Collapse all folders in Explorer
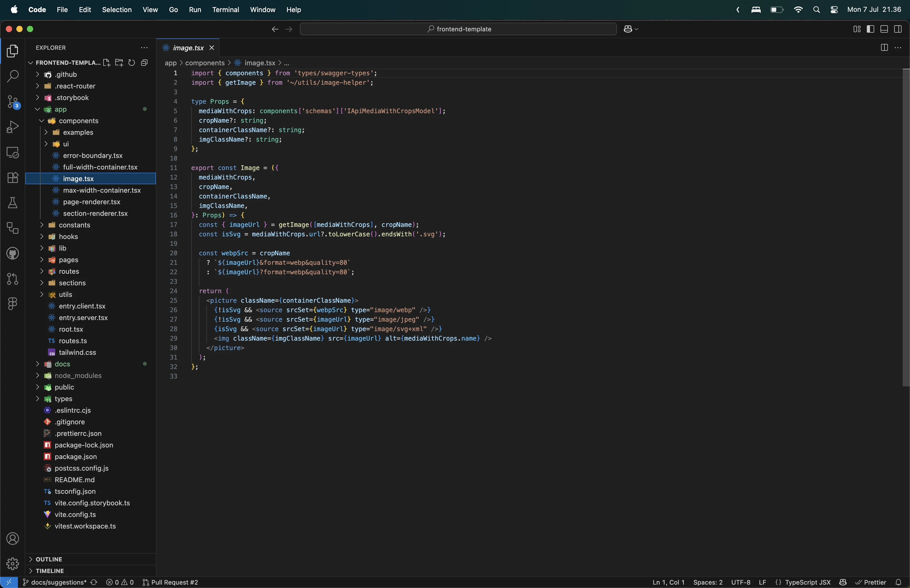This screenshot has width=910, height=588. point(144,63)
